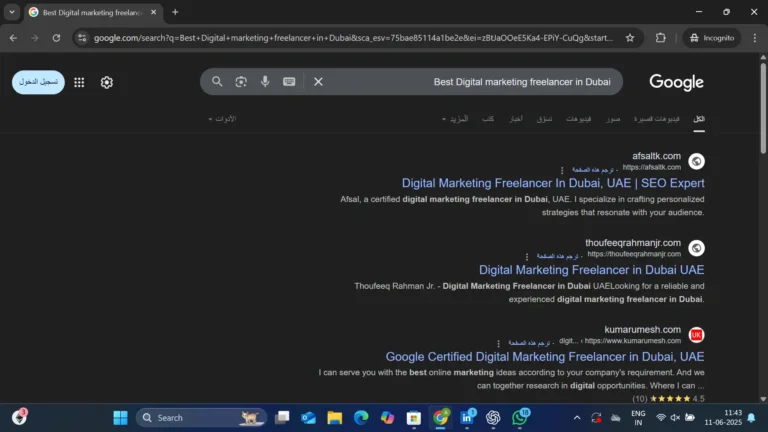Open search by image camera icon
Image resolution: width=768 pixels, height=432 pixels.
point(241,82)
